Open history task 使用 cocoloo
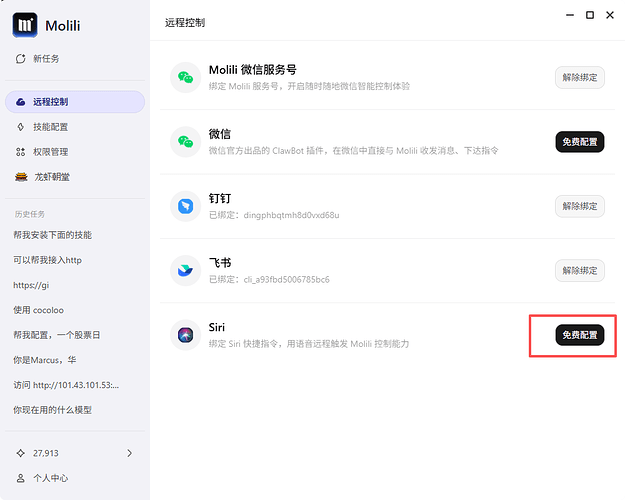 [38, 310]
